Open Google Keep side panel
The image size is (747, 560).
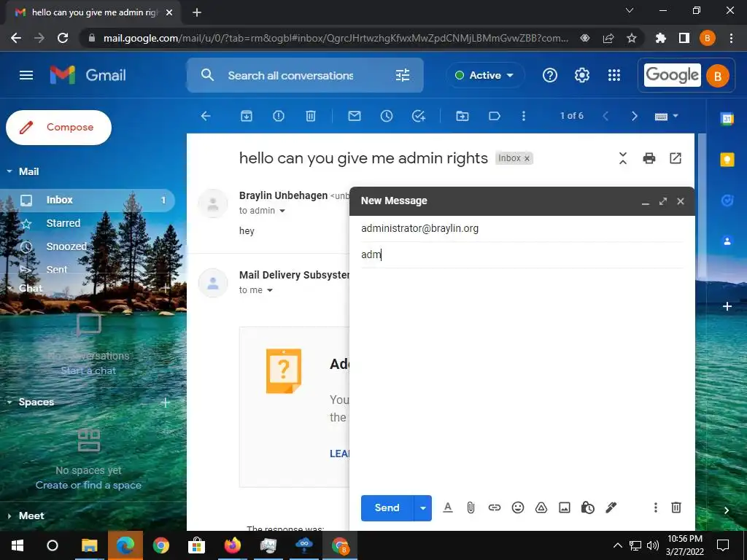pos(727,160)
